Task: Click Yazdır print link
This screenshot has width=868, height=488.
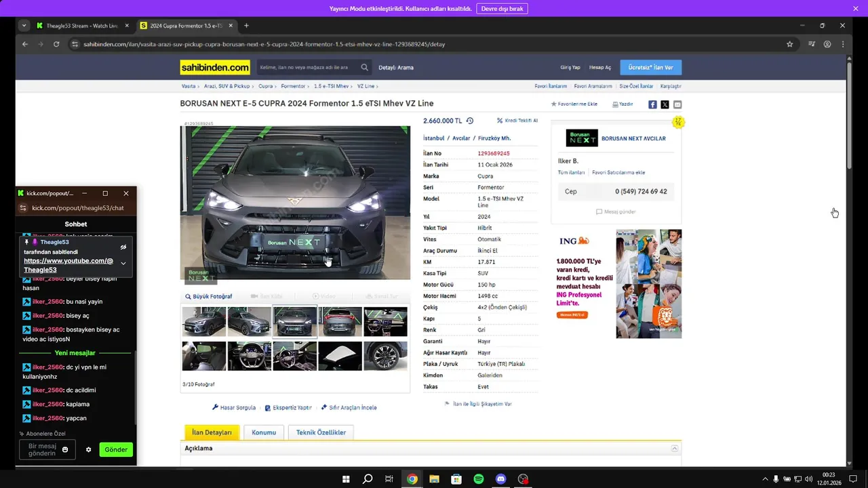Action: tap(623, 104)
